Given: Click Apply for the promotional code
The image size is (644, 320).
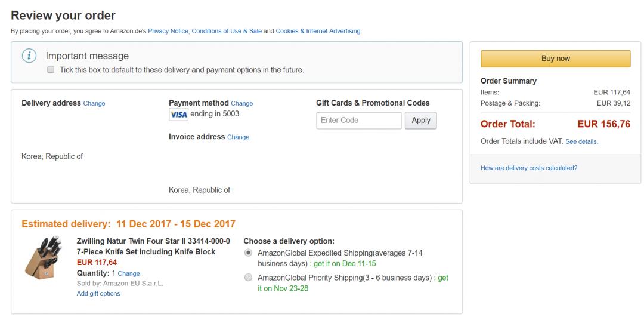Looking at the screenshot, I should coord(421,120).
